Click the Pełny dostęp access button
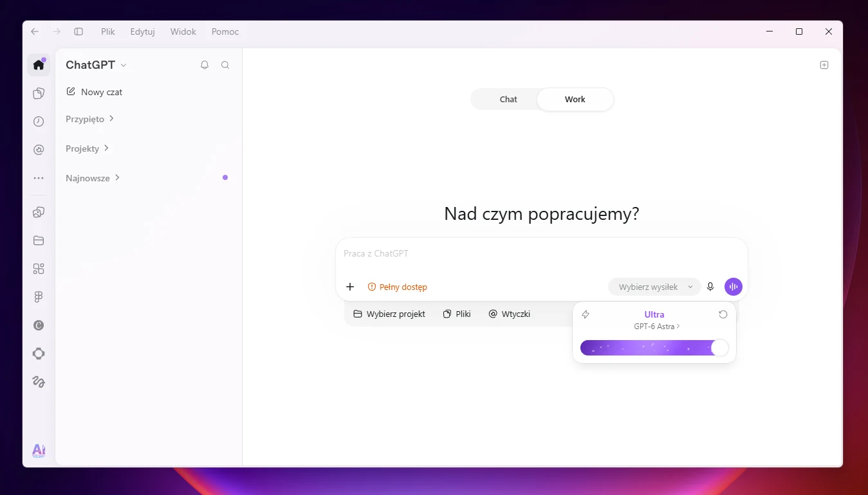The width and height of the screenshot is (868, 495). point(397,287)
